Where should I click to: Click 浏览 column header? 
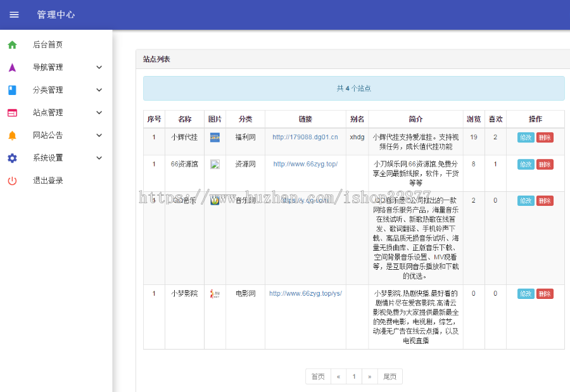[x=474, y=119]
